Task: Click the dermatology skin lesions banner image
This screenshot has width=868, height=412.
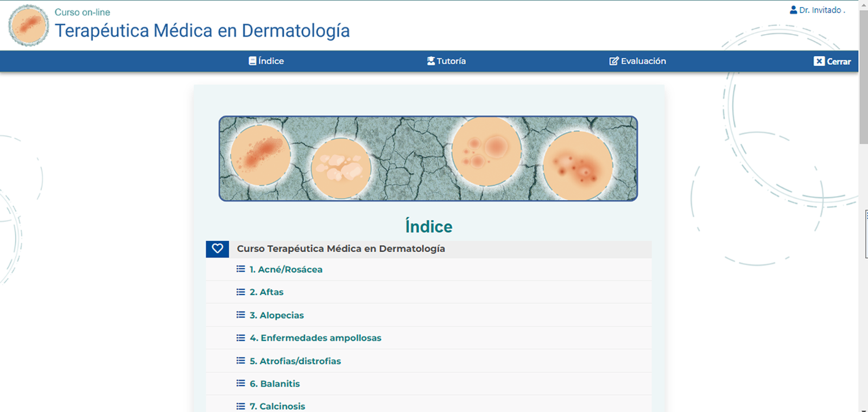Action: click(428, 159)
